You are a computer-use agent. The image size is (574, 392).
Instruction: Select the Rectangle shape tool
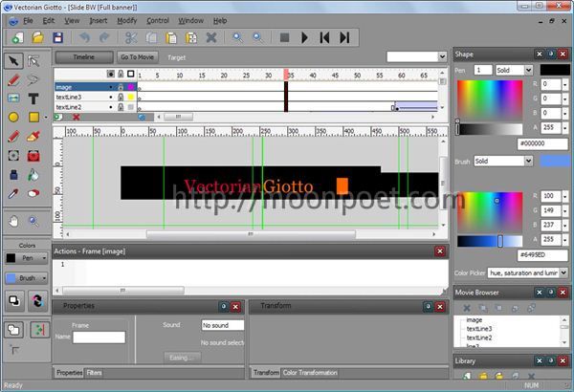pos(33,118)
